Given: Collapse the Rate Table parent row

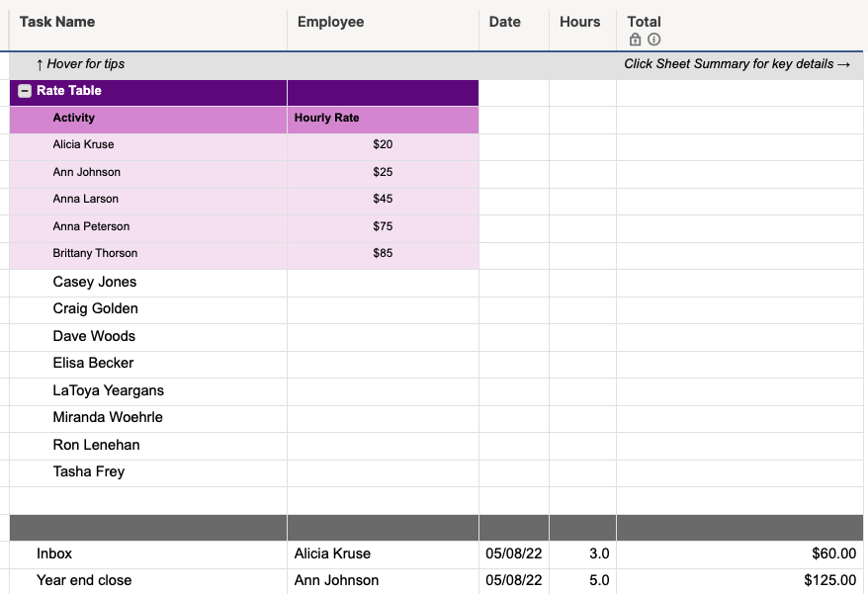Looking at the screenshot, I should pyautogui.click(x=23, y=90).
